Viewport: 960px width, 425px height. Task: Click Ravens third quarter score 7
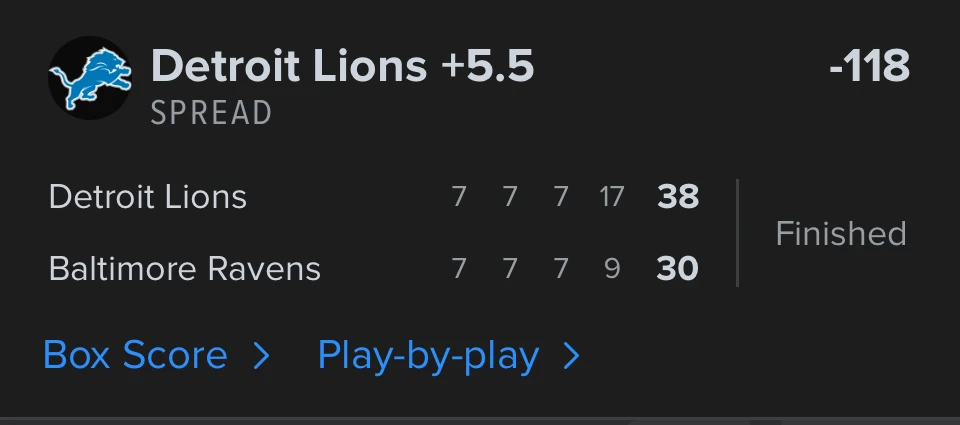pyautogui.click(x=561, y=269)
